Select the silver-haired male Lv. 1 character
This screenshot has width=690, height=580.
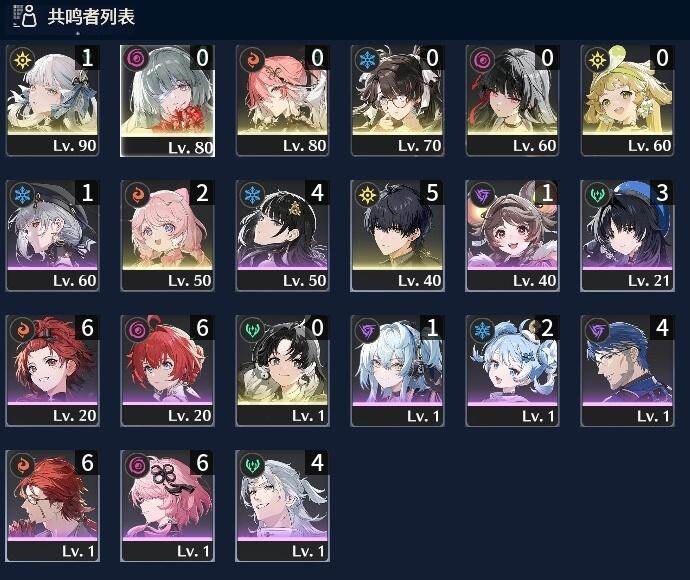click(x=283, y=506)
